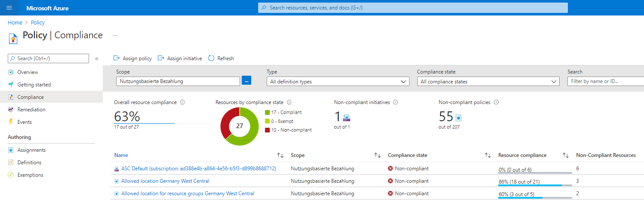Sort by Scope column arrows
Image resolution: width=644 pixels, height=212 pixels.
tap(378, 155)
